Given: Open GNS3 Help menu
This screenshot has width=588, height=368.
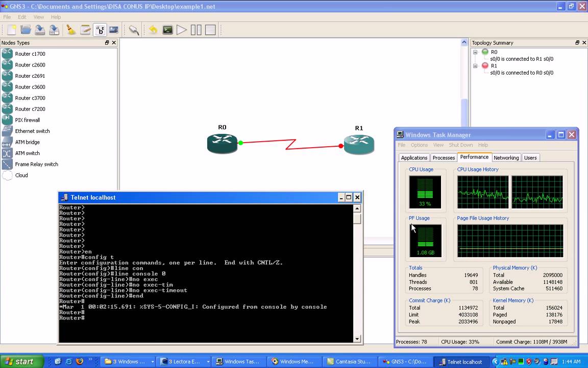Looking at the screenshot, I should pyautogui.click(x=56, y=17).
